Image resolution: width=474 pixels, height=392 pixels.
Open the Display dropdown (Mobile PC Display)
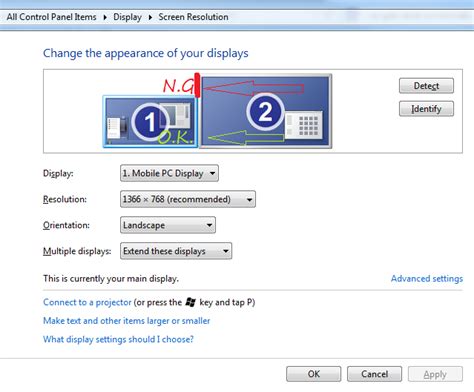[x=169, y=173]
